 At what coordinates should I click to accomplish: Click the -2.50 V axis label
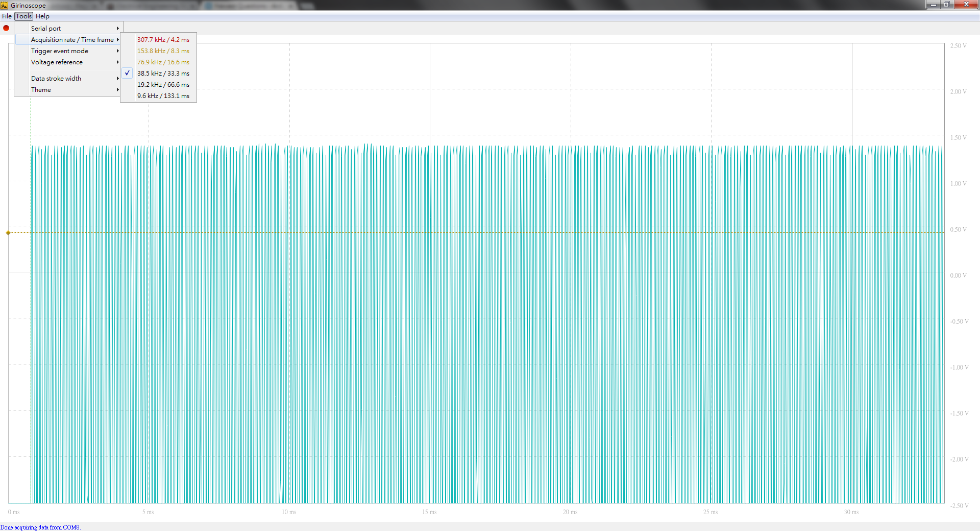click(959, 506)
